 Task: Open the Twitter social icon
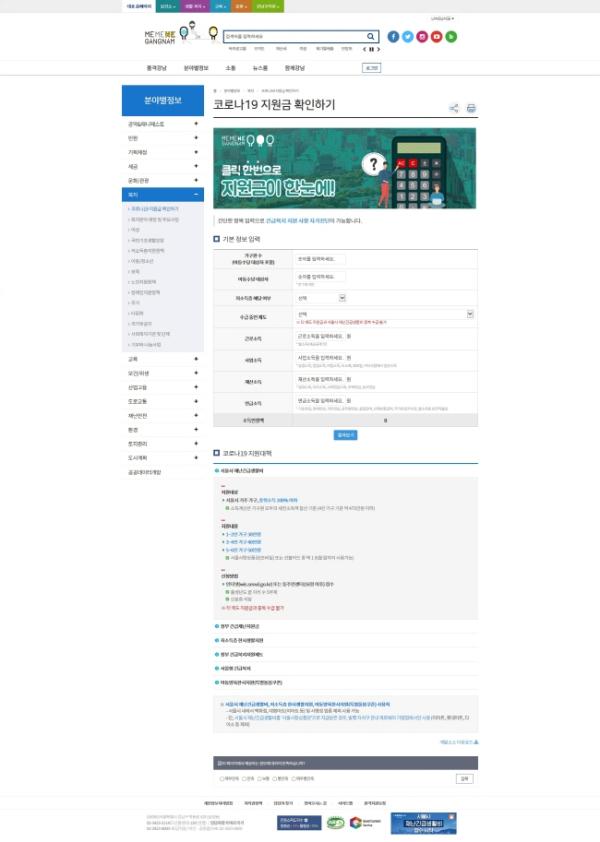[x=408, y=37]
